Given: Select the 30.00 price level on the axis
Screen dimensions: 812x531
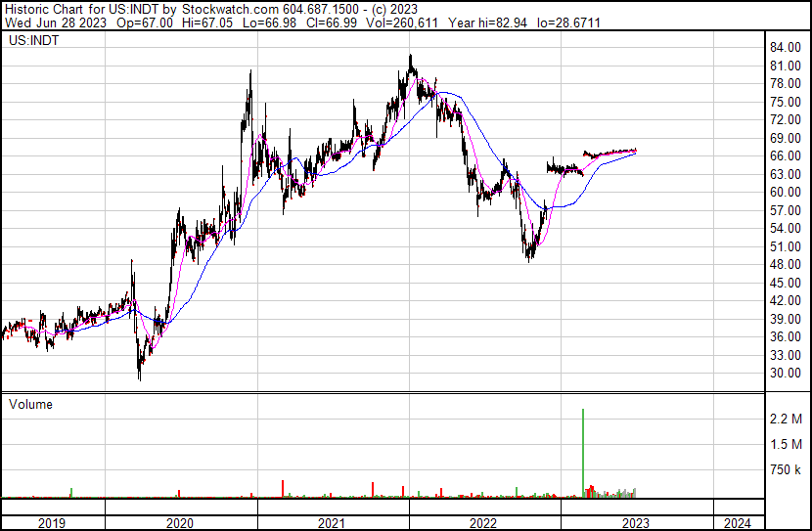Looking at the screenshot, I should [x=786, y=374].
